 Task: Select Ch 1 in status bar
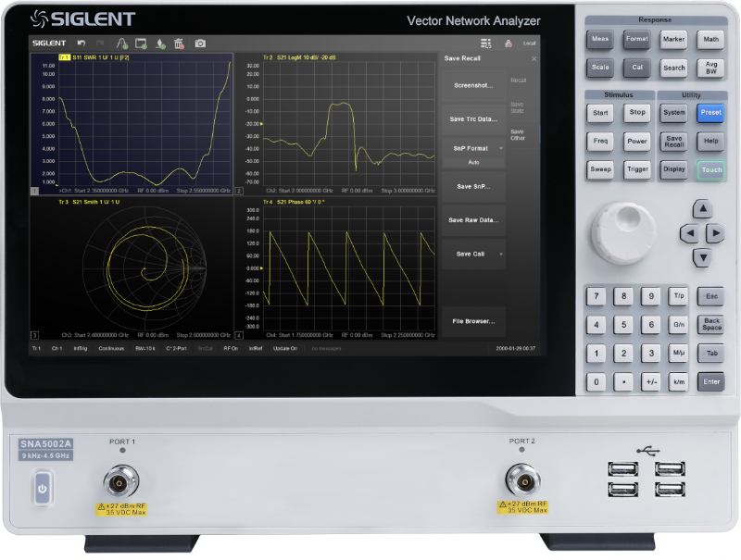(x=57, y=348)
